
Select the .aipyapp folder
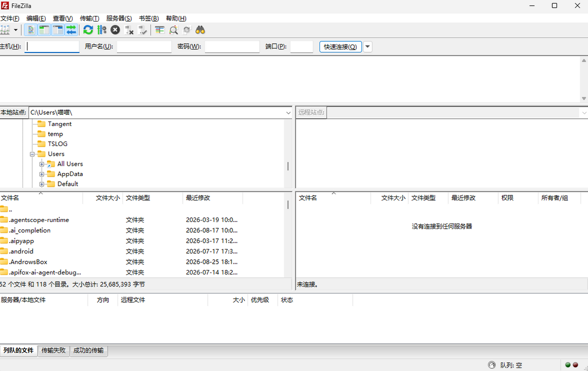coord(142,241)
